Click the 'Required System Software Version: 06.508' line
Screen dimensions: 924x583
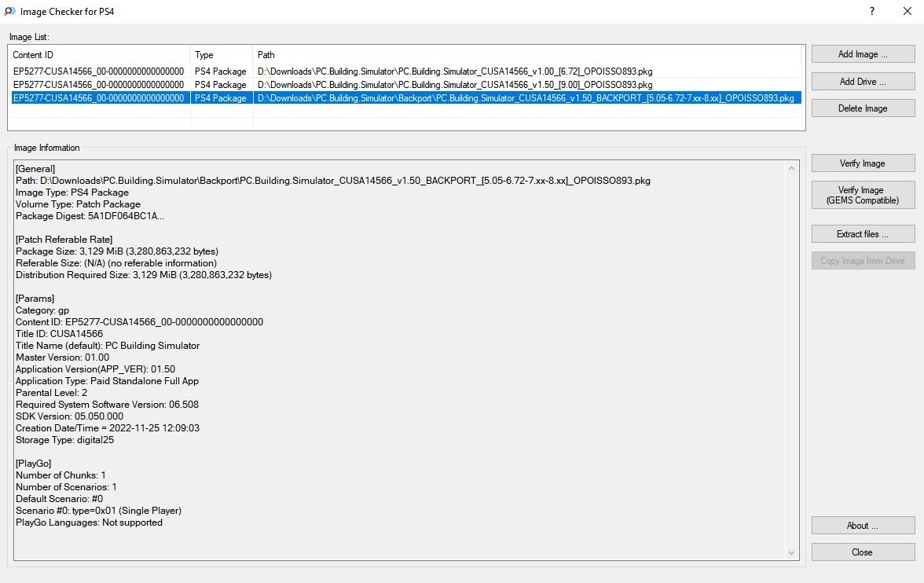click(107, 405)
